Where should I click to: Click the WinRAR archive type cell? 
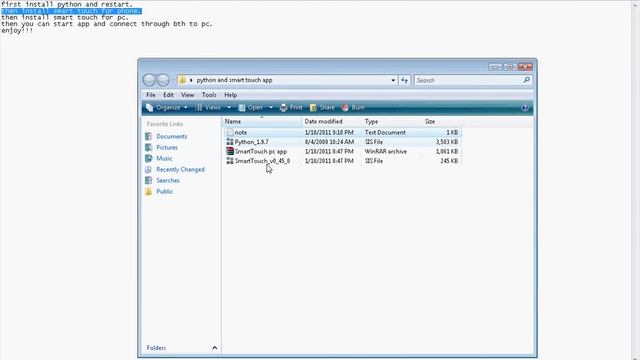click(386, 151)
